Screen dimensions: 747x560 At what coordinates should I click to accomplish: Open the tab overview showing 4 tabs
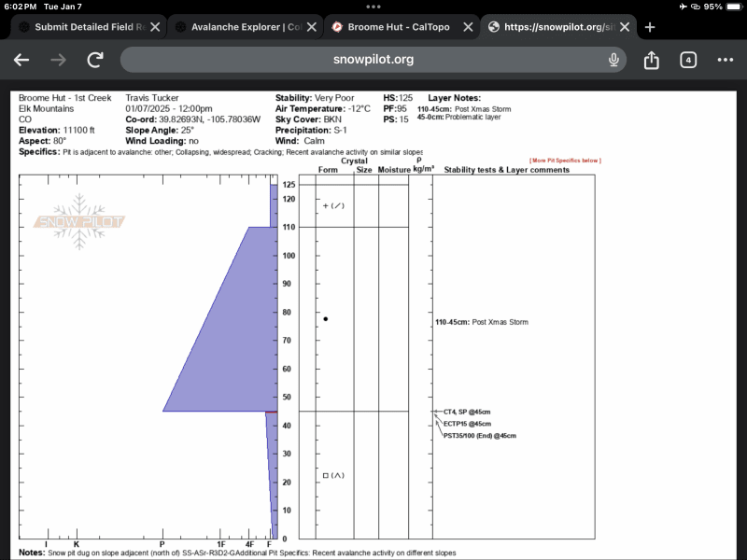(688, 60)
